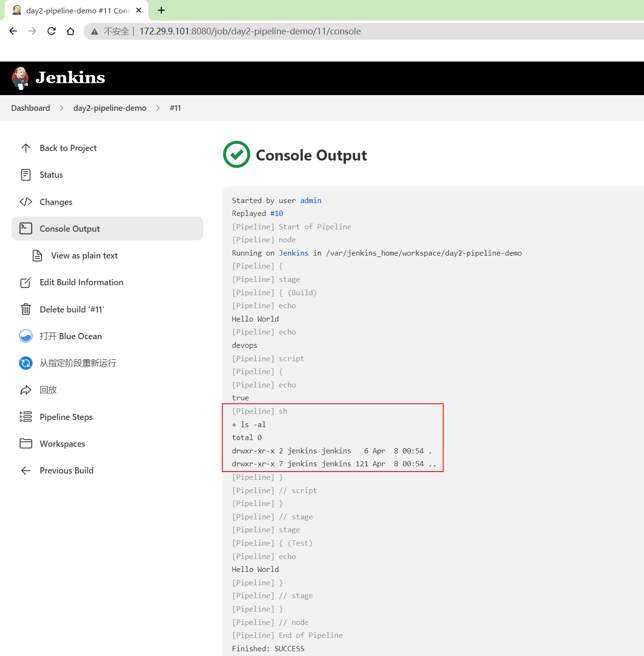Click 'devops' console output line
The height and width of the screenshot is (656, 644).
(244, 345)
